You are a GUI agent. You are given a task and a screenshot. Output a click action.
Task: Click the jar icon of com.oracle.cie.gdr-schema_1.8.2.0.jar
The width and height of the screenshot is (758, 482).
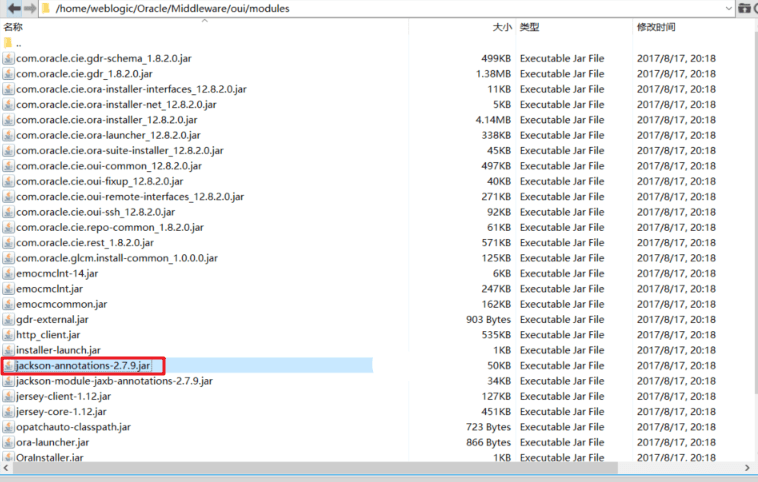[8, 58]
